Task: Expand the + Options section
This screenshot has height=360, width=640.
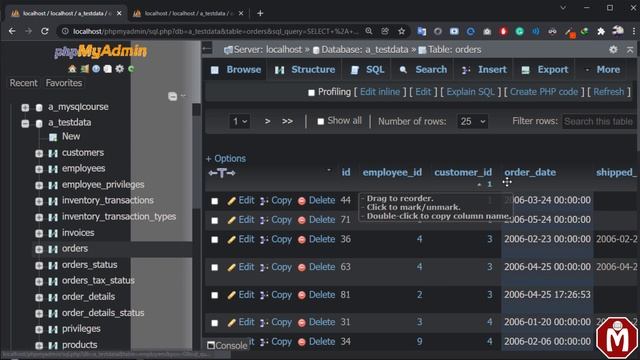Action: (x=226, y=158)
